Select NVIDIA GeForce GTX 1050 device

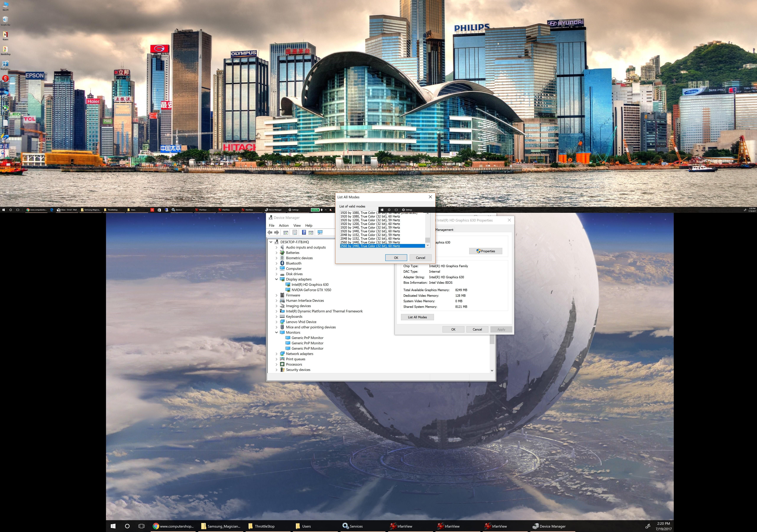(x=311, y=290)
